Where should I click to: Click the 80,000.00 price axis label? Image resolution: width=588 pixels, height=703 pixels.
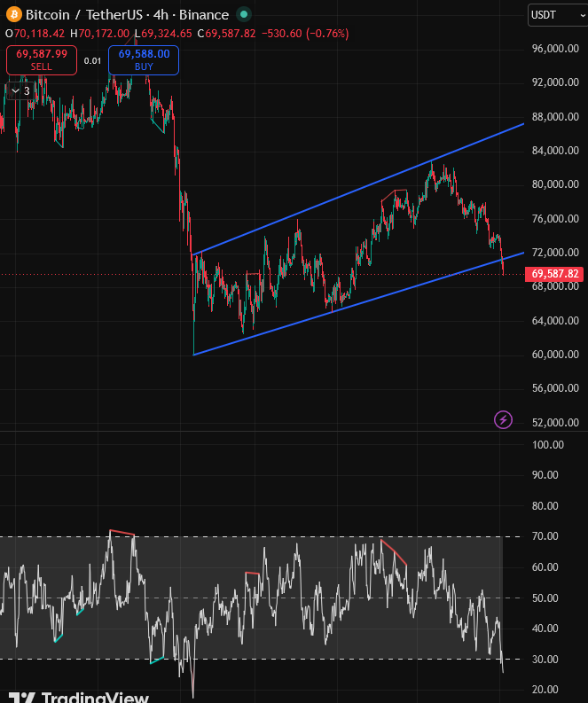click(x=555, y=184)
